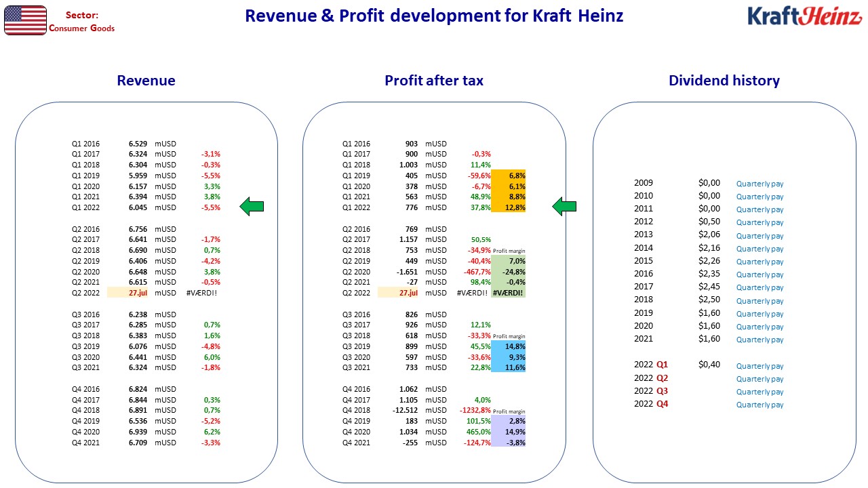
Task: Open the Quarterly pay link for 2022 Q4
Action: 759,405
